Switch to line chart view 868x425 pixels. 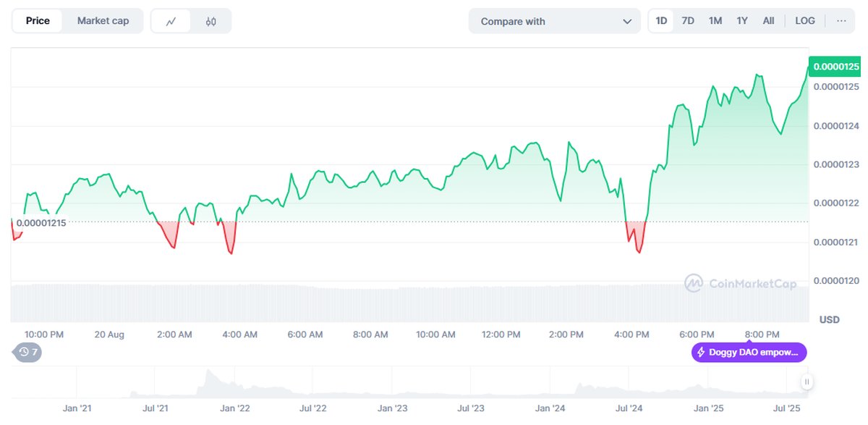171,21
